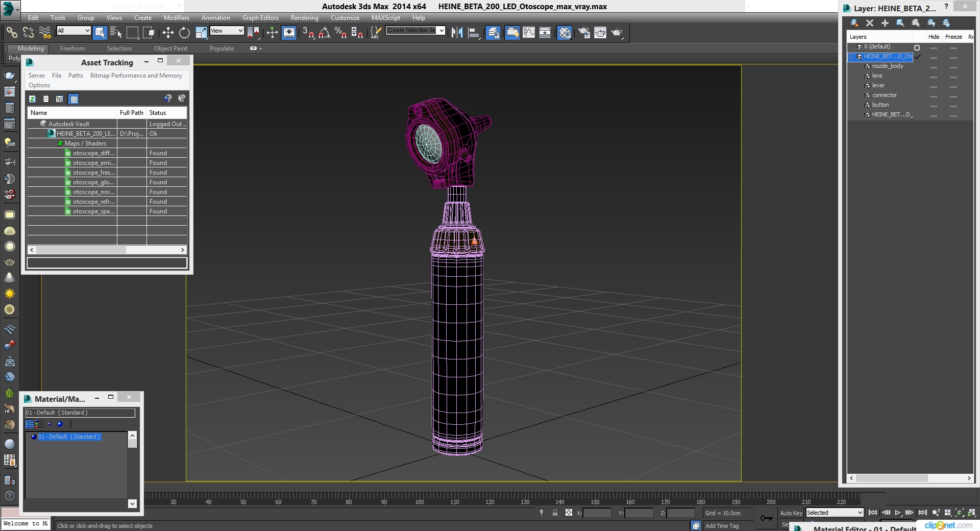Make 0 (default) the current layer
The height and width of the screenshot is (531, 980).
point(917,47)
